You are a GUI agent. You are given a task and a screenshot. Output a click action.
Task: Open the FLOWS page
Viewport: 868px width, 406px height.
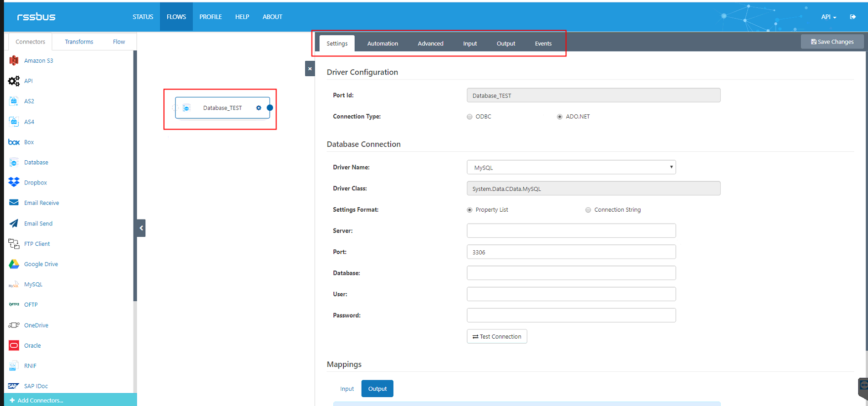[176, 17]
